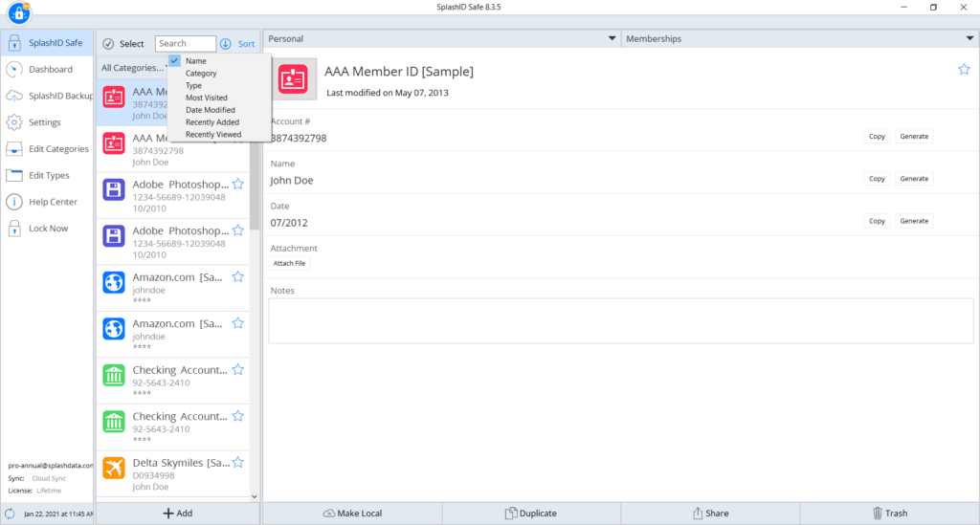Toggle favorite star on Delta Skymiles

[238, 462]
